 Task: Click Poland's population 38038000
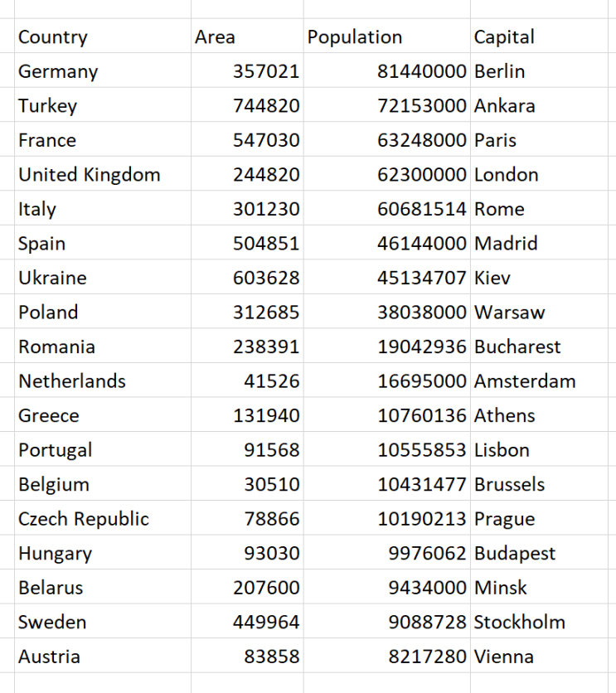(x=422, y=313)
